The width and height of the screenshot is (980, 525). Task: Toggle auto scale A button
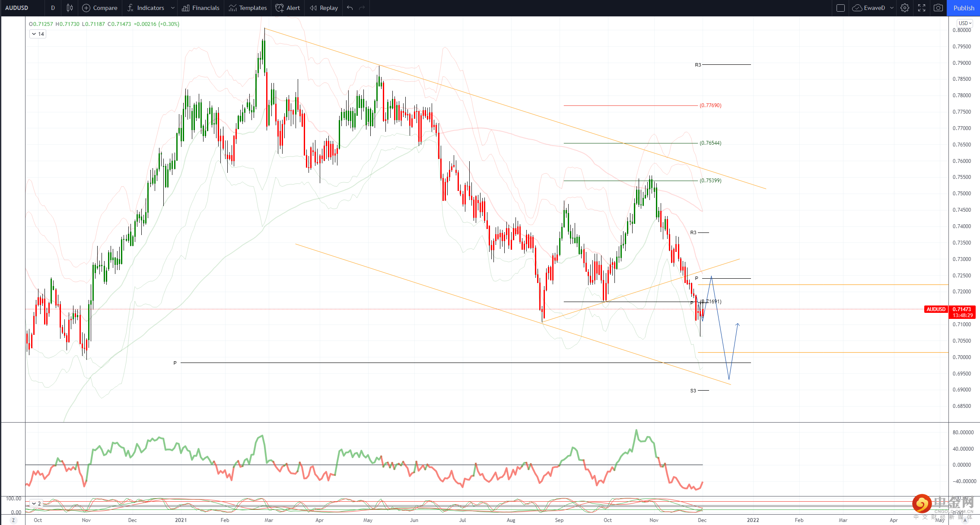click(x=965, y=520)
